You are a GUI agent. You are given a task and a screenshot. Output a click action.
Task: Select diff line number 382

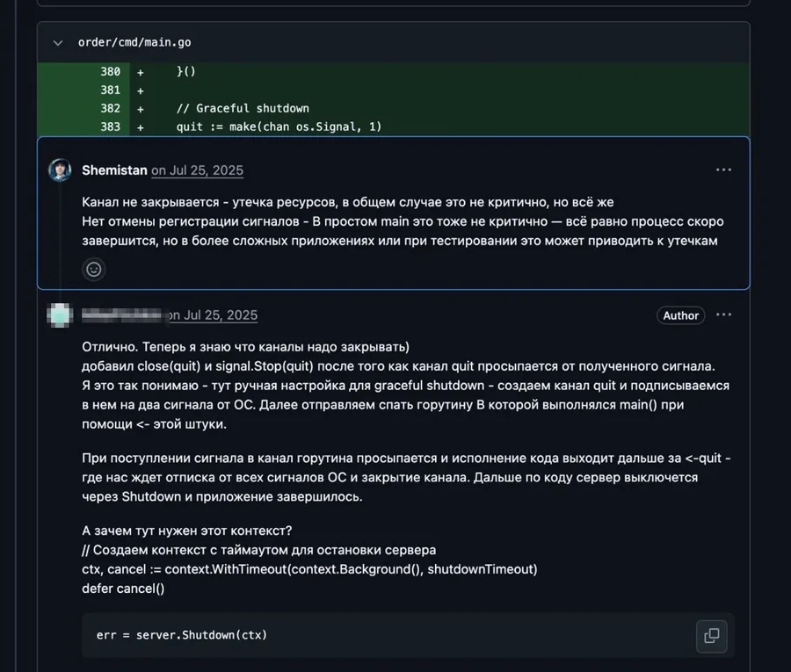pyautogui.click(x=110, y=108)
